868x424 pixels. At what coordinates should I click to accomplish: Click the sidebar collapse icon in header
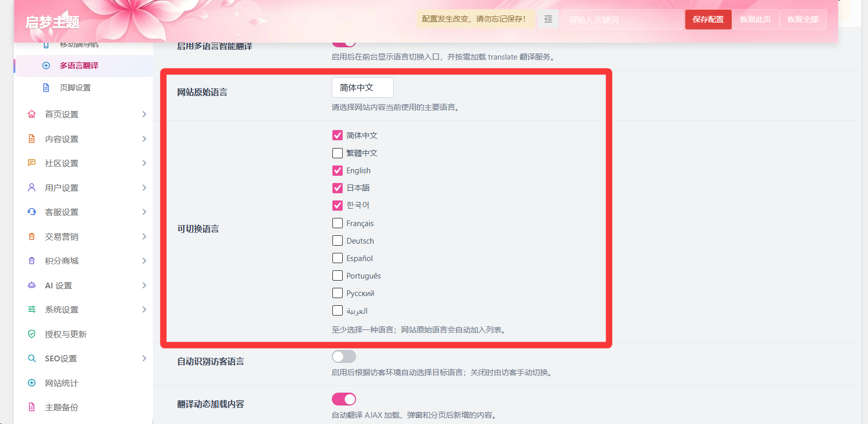pos(548,19)
